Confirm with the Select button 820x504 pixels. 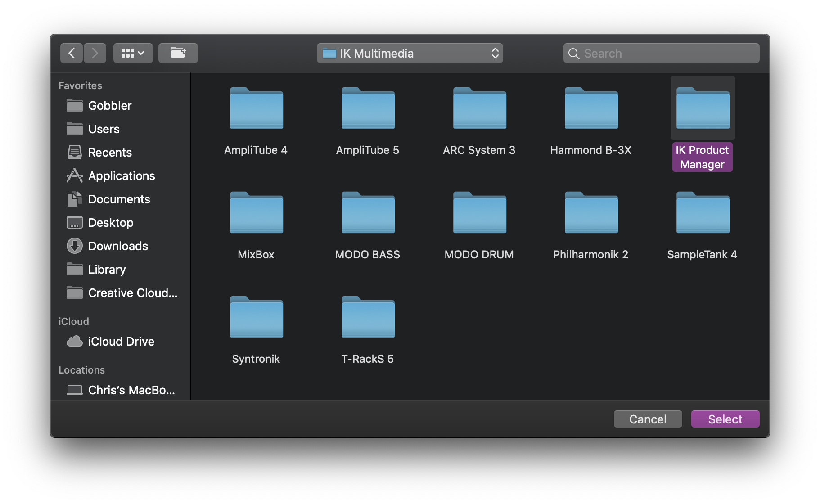[725, 419]
